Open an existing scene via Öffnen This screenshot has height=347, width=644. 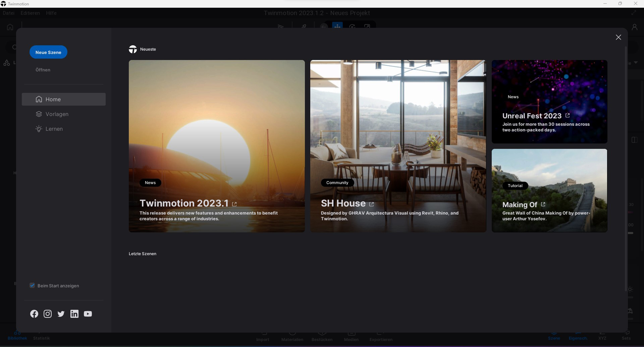43,70
